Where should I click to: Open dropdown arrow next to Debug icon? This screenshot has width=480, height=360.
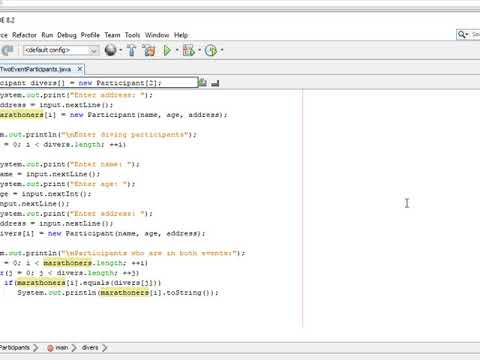click(200, 50)
